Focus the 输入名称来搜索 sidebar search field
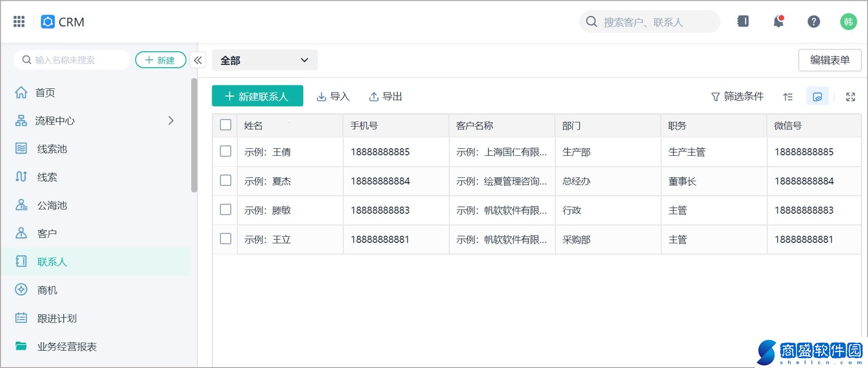 tap(72, 60)
